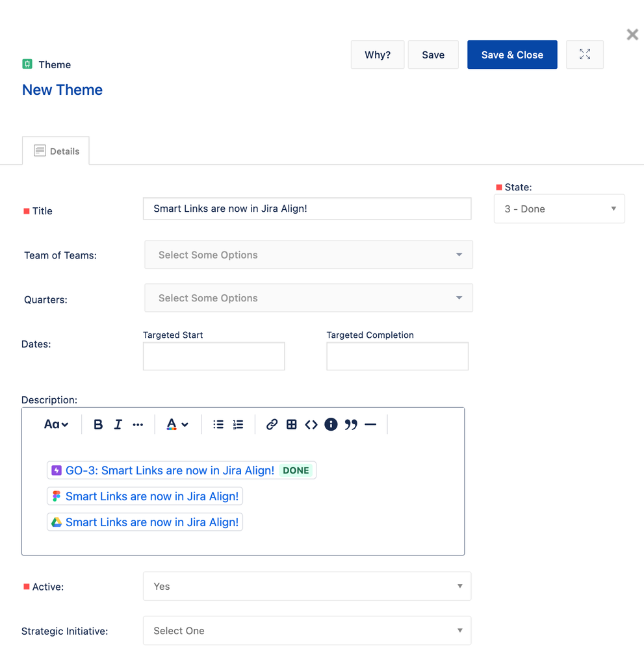
Task: Click the DONE status lozenge
Action: coord(296,470)
